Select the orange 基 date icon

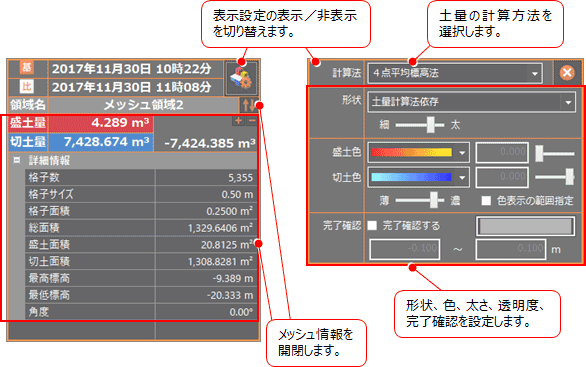(x=27, y=68)
